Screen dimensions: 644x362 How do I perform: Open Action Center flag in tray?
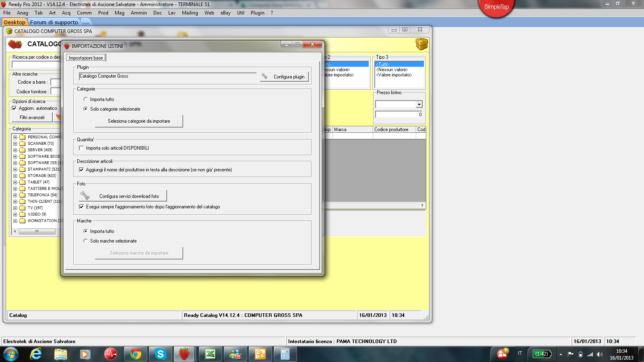[570, 354]
